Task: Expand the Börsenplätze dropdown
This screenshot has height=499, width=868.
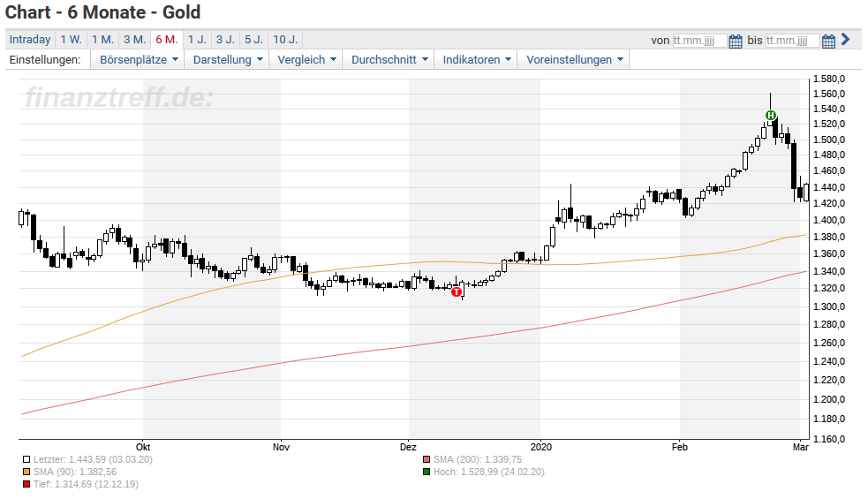Action: (x=139, y=59)
